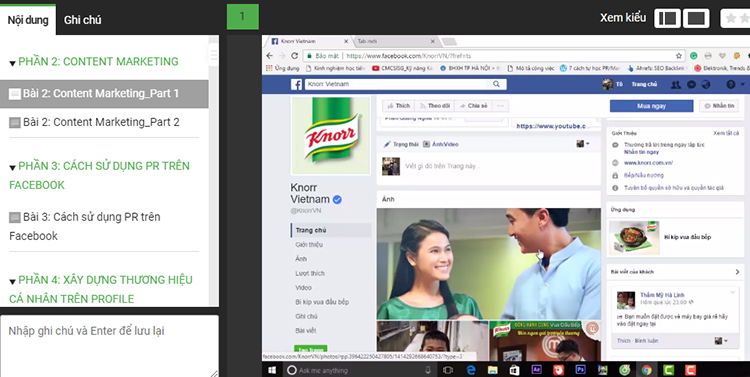Click the green slide number 1 button
Image resolution: width=750 pixels, height=377 pixels.
pos(243,17)
